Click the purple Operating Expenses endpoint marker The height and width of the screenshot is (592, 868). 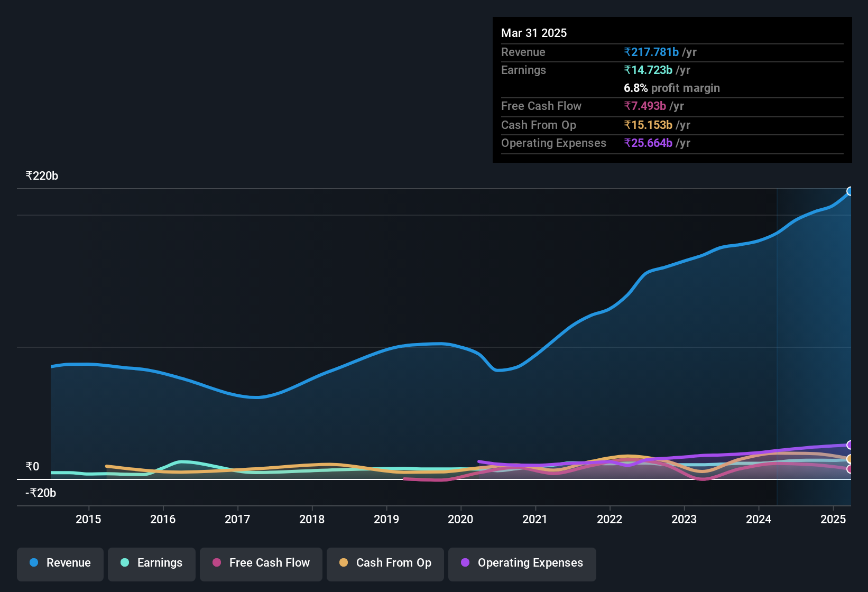[x=850, y=445]
